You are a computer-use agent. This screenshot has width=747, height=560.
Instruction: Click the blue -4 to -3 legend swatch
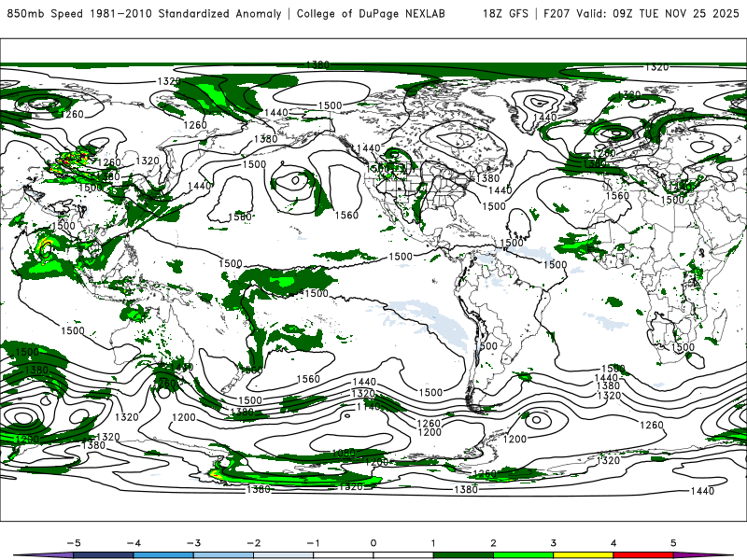(x=163, y=555)
